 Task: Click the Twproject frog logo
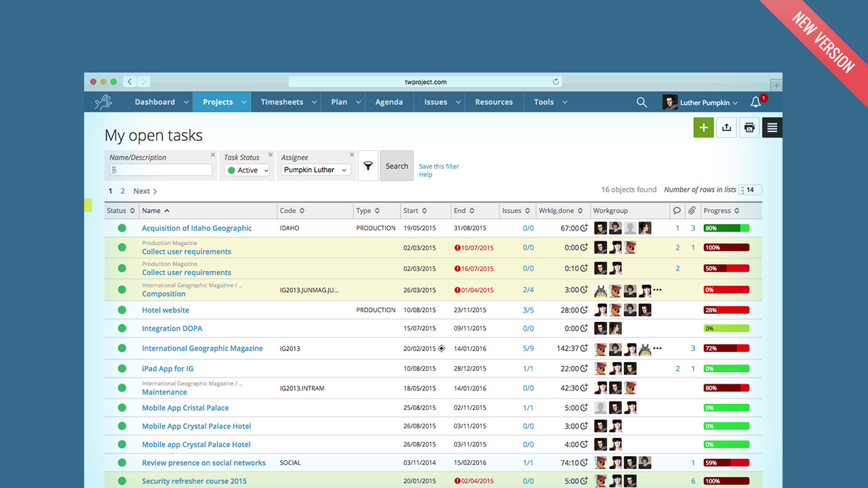click(x=103, y=102)
